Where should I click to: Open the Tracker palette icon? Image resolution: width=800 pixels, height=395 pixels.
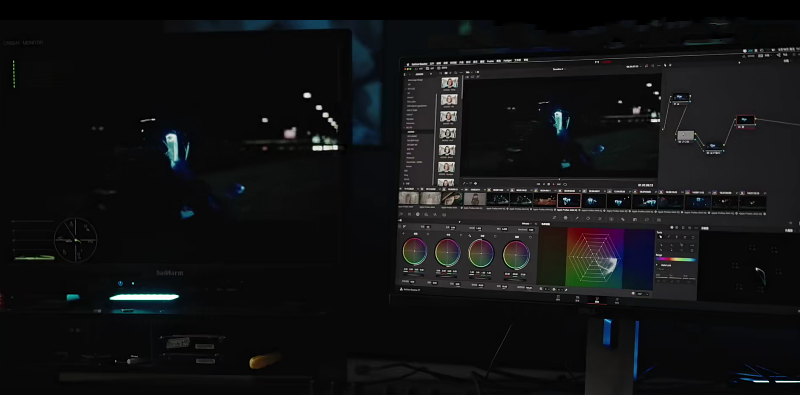click(600, 218)
